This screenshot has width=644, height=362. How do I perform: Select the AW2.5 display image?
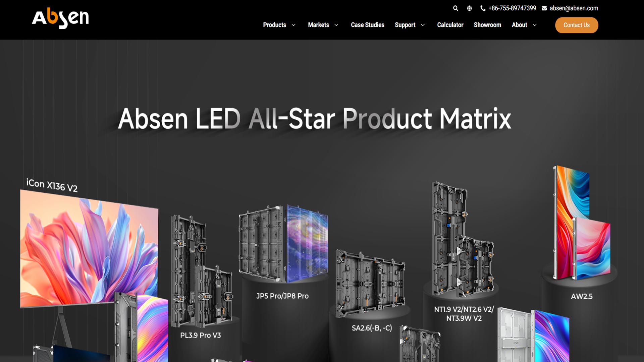click(582, 223)
